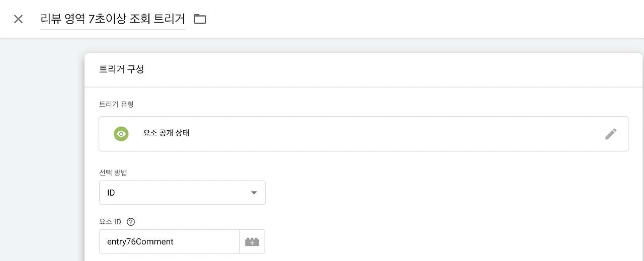Open the folder icon next to trigger name
The width and height of the screenshot is (644, 261).
click(x=200, y=19)
